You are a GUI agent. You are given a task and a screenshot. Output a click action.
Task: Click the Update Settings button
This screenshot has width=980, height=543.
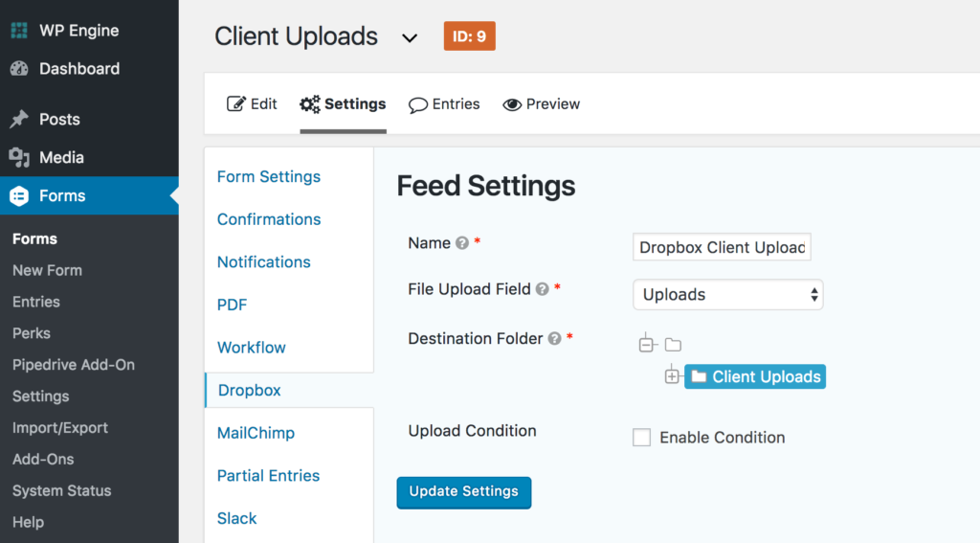click(464, 492)
